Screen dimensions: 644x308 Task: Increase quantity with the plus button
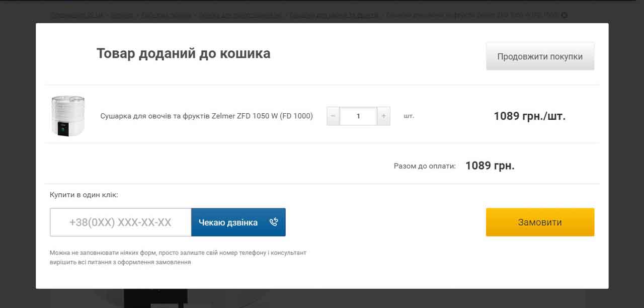[383, 116]
